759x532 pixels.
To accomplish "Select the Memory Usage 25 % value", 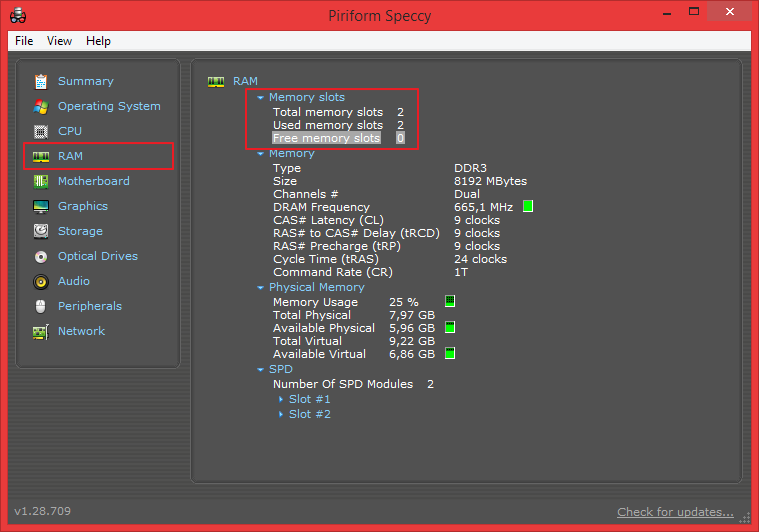I will 404,303.
